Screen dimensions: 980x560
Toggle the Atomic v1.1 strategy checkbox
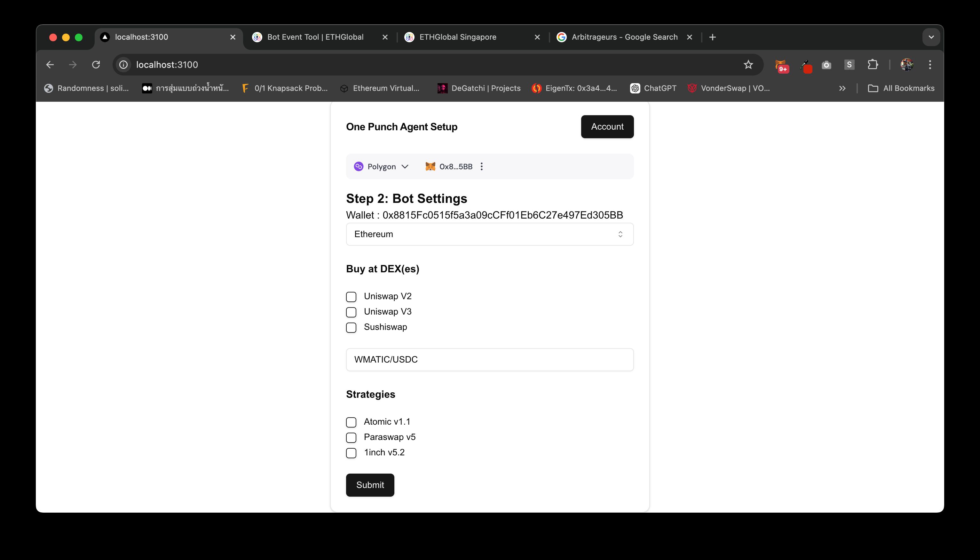point(351,421)
